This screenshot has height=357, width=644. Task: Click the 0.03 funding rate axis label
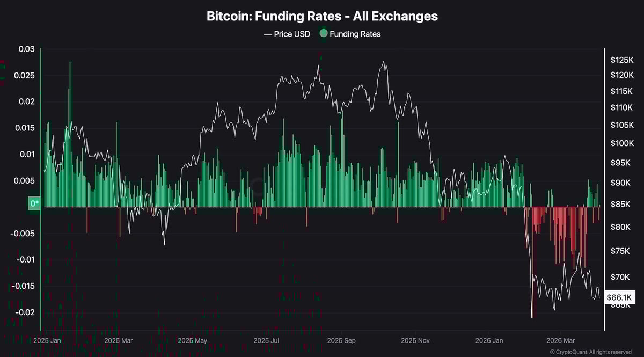coord(26,49)
